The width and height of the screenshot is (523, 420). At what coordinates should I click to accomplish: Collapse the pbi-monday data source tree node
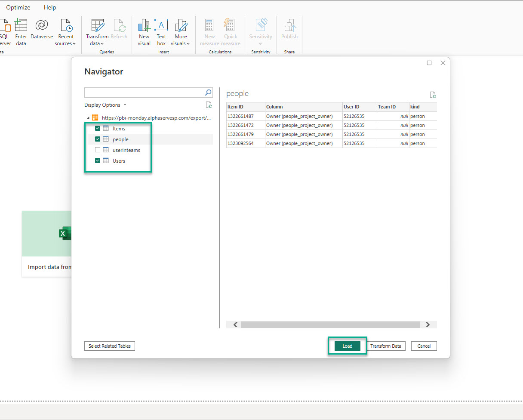coord(88,118)
